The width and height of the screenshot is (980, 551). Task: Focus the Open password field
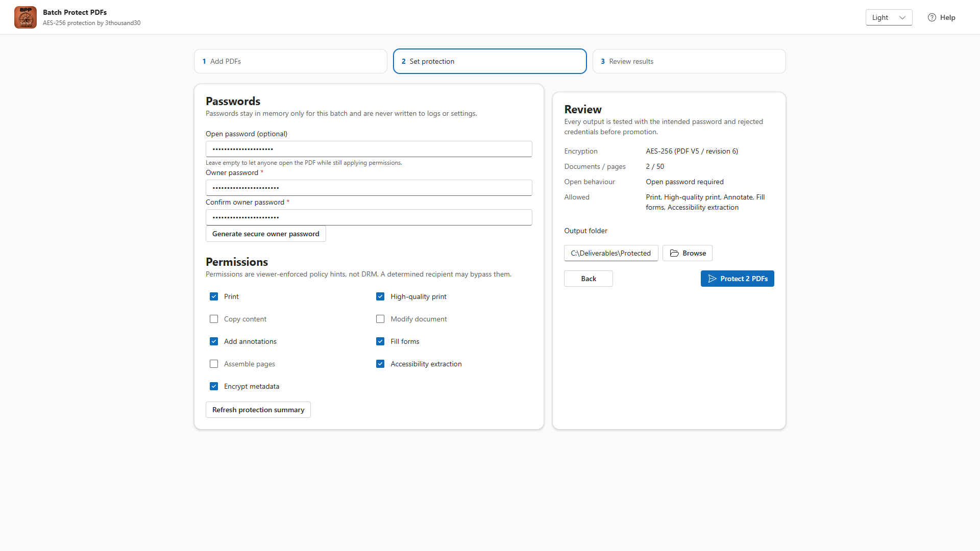[x=369, y=149]
